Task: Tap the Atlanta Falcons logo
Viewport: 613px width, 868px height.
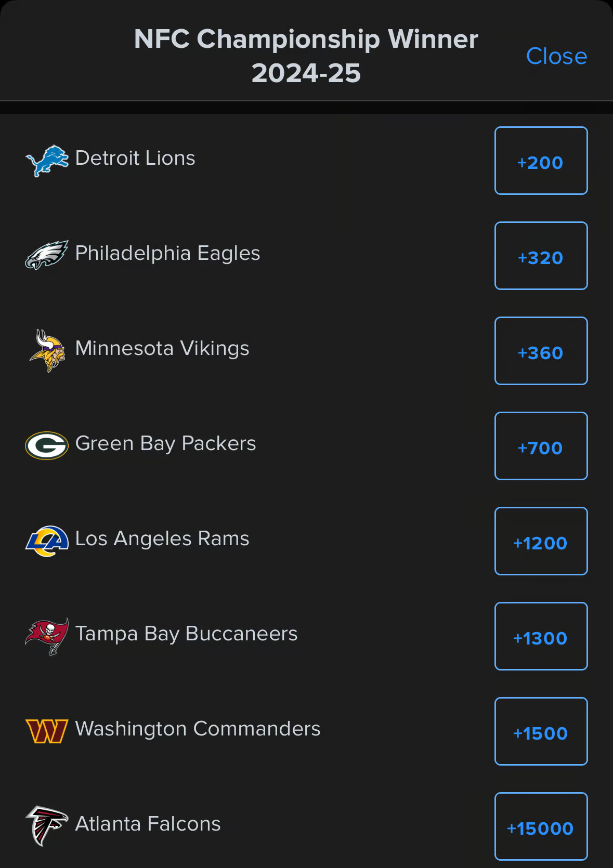Action: point(47,826)
